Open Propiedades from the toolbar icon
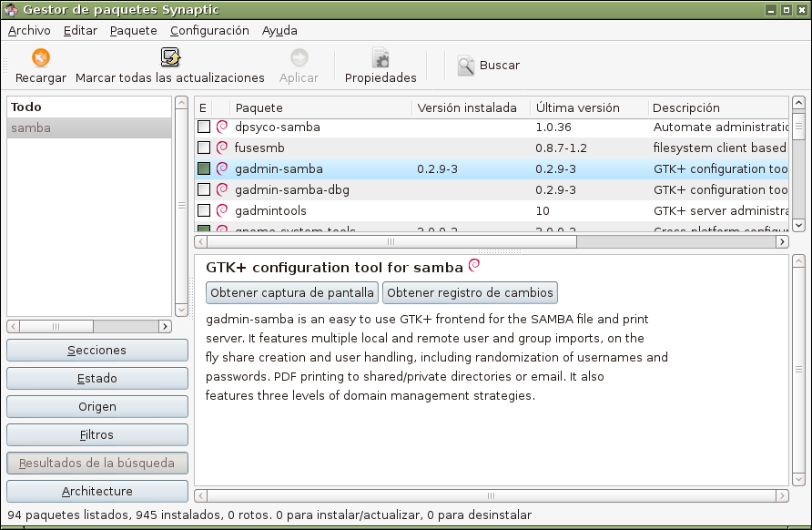The image size is (812, 530). [380, 57]
